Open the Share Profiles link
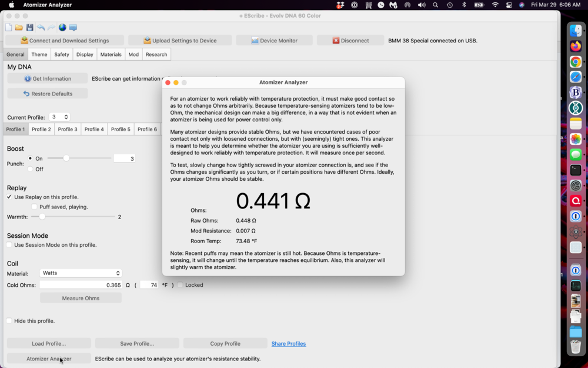The image size is (588, 368). (288, 343)
